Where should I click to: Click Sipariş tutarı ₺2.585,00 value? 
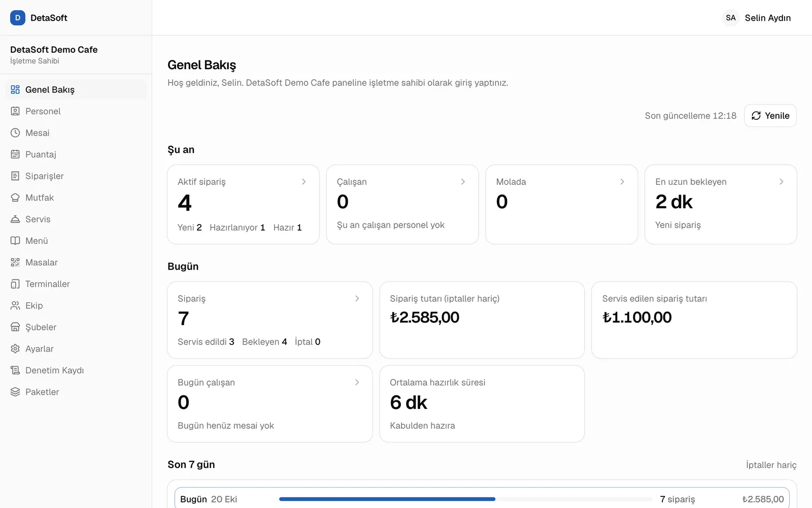[425, 317]
